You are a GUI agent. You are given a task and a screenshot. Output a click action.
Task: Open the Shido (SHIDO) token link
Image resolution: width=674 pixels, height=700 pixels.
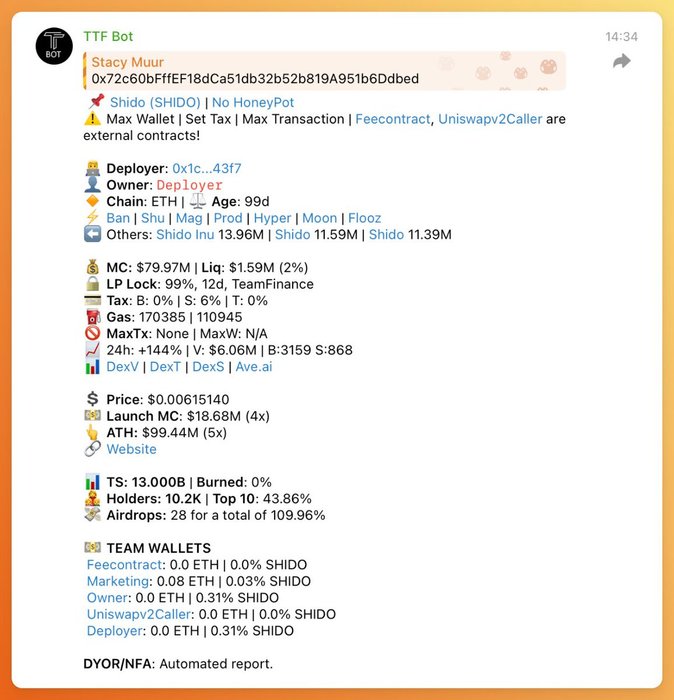[x=155, y=102]
